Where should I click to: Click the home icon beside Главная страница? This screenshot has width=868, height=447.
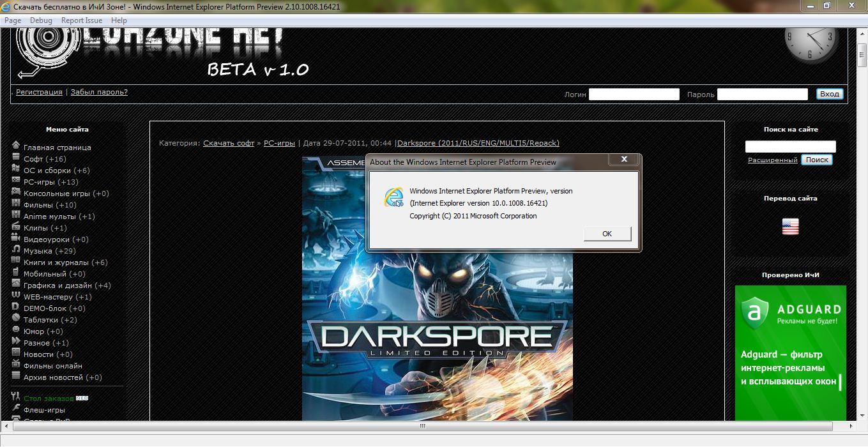(16, 146)
